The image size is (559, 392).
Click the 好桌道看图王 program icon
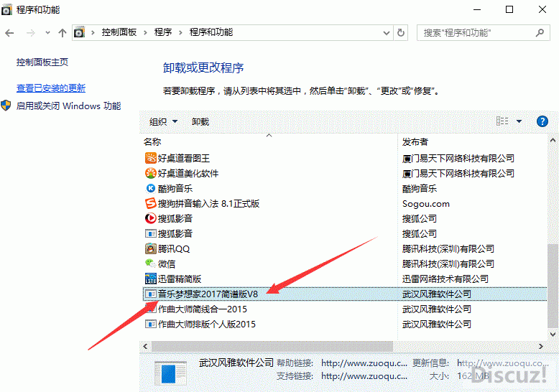point(150,158)
